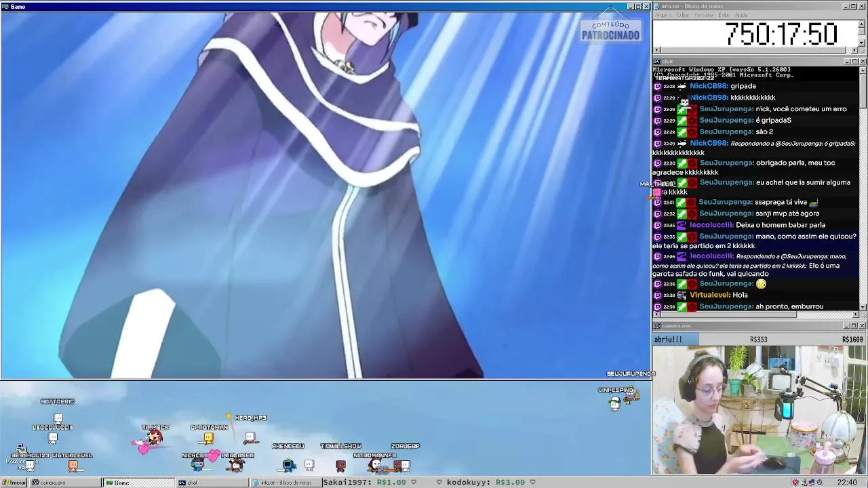Click the notepad horizontal scrollbar left arrow
This screenshot has width=868, height=488.
point(656,50)
